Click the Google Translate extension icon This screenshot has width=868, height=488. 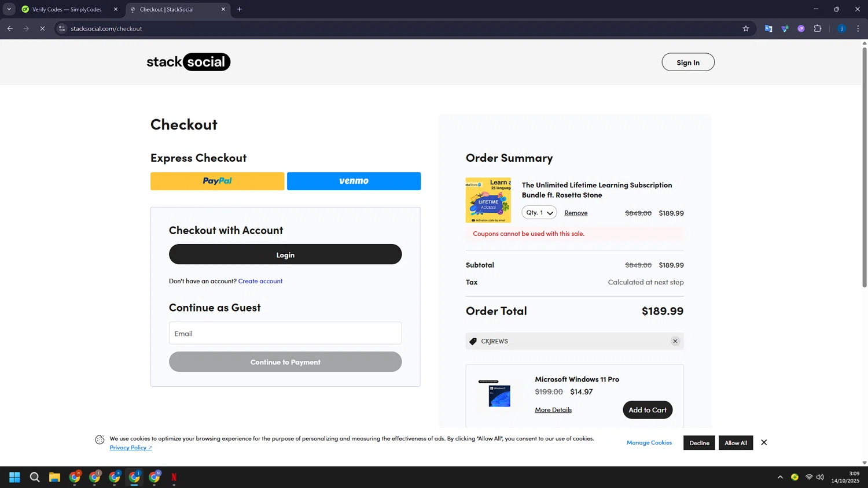(768, 28)
